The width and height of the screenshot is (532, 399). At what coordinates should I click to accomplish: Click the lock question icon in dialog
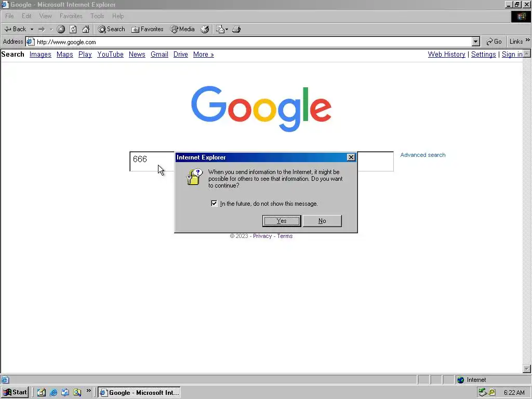click(195, 177)
